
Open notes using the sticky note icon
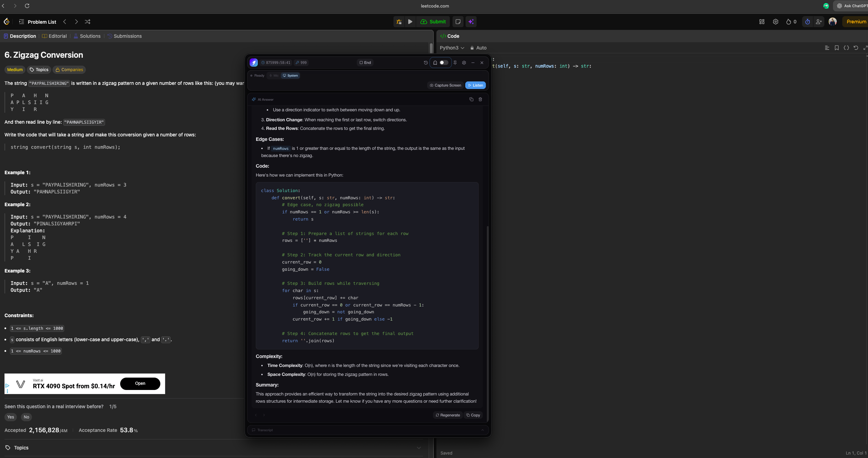[458, 22]
